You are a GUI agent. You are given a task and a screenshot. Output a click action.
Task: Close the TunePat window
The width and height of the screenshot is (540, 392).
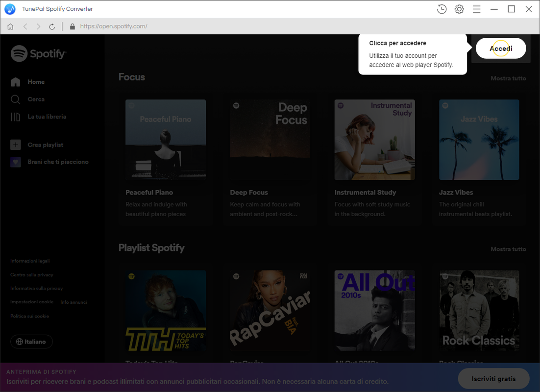pyautogui.click(x=529, y=9)
